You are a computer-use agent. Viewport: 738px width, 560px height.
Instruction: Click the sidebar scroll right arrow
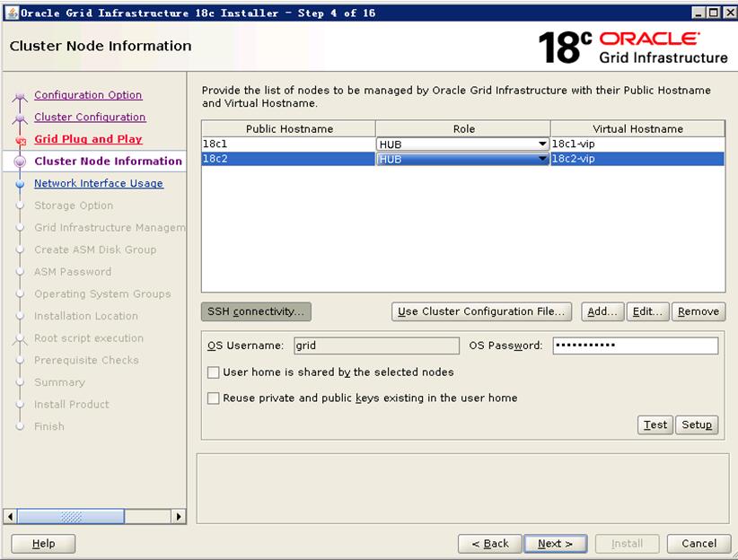coord(179,517)
